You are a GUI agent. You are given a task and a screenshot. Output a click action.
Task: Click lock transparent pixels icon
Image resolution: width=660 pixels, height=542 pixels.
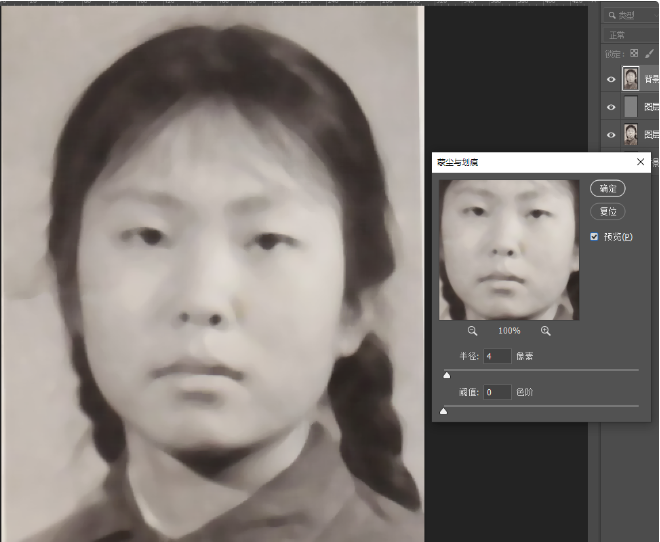pyautogui.click(x=634, y=53)
